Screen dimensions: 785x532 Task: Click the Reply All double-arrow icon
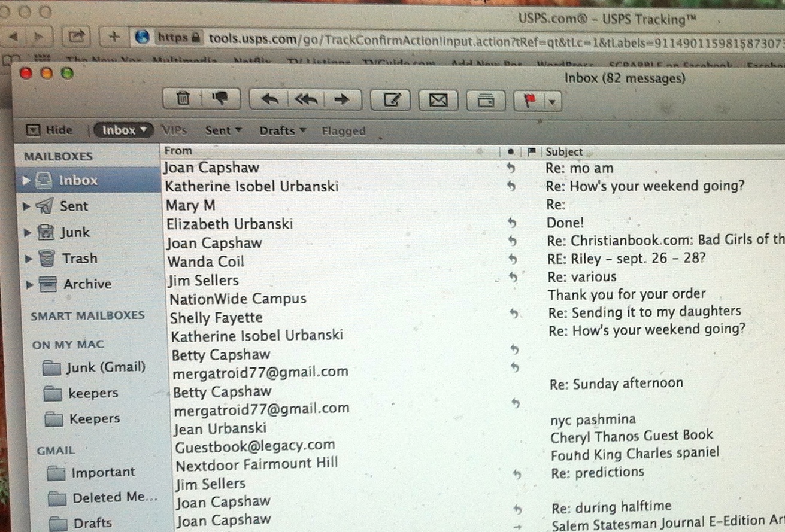tap(306, 100)
